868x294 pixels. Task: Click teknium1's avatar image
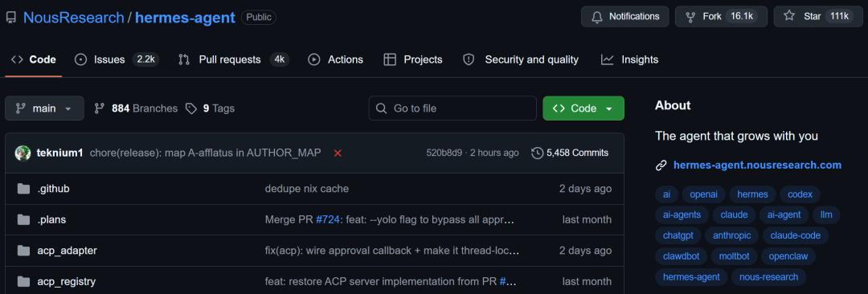pos(23,153)
